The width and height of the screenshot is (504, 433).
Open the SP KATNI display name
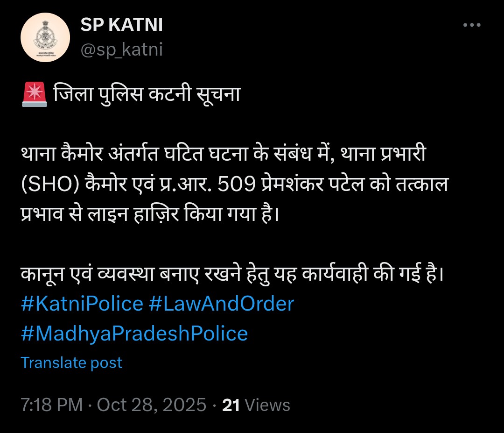[x=121, y=26]
